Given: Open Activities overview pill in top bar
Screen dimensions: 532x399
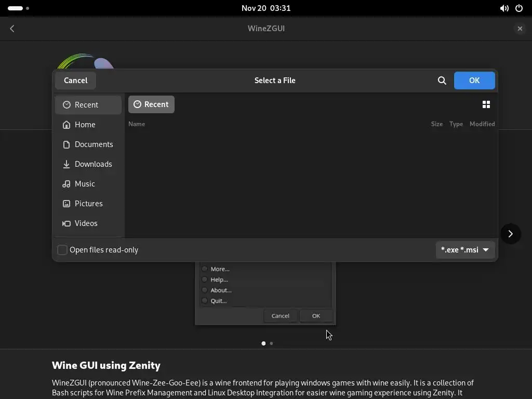Looking at the screenshot, I should point(18,8).
